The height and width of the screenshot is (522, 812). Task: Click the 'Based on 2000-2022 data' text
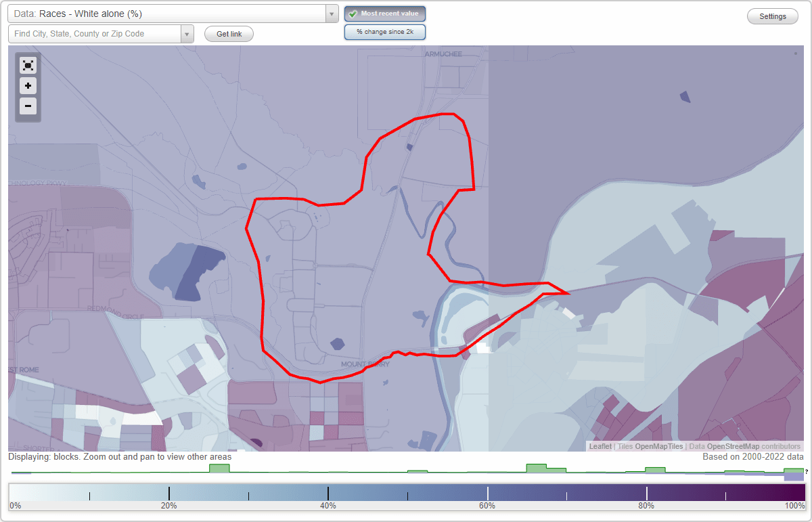coord(753,457)
